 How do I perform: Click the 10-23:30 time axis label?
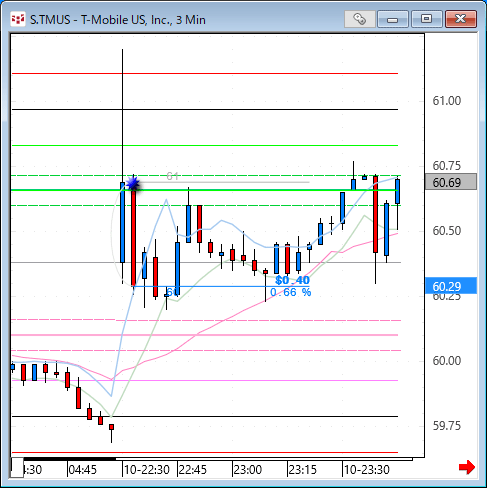[367, 470]
